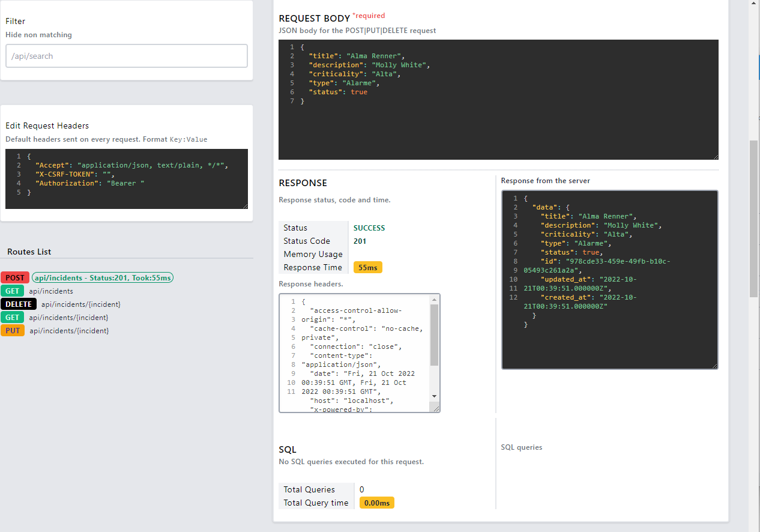Click the Memory Usage row label

(x=313, y=254)
